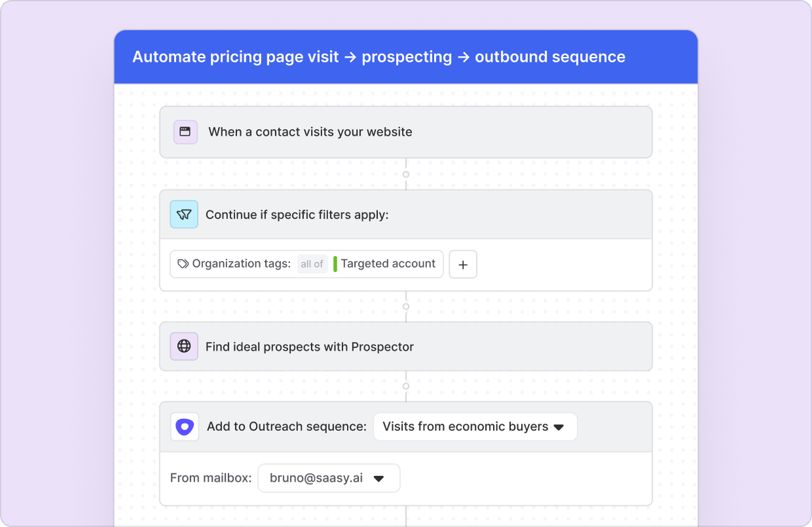812x527 pixels.
Task: Open the "Find ideal prospects with Prospector" step
Action: tap(310, 347)
